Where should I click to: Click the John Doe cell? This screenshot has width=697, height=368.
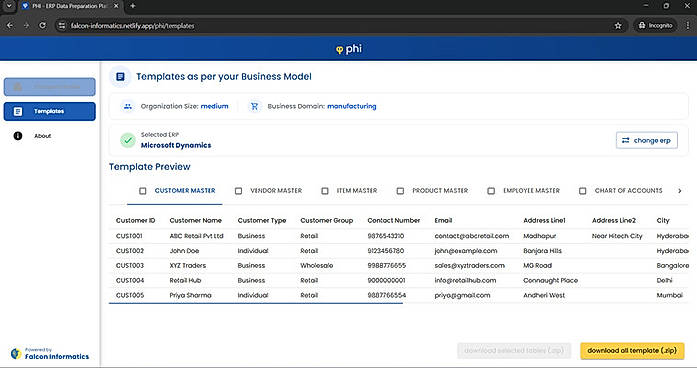(184, 251)
